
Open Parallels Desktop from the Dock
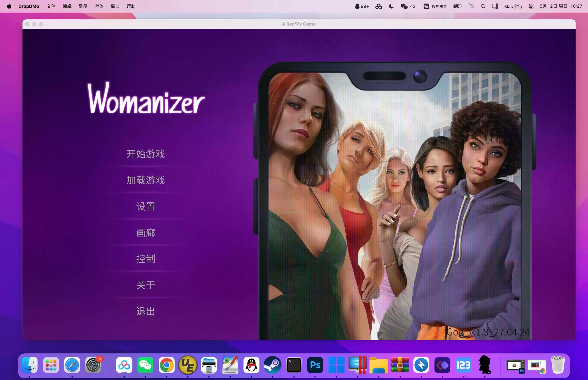pyautogui.click(x=357, y=365)
